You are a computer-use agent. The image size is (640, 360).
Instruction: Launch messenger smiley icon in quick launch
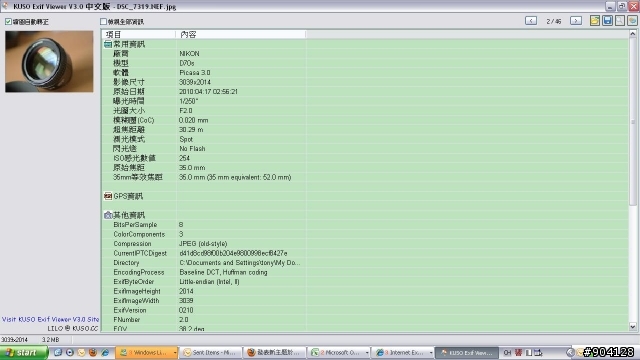coord(81,352)
